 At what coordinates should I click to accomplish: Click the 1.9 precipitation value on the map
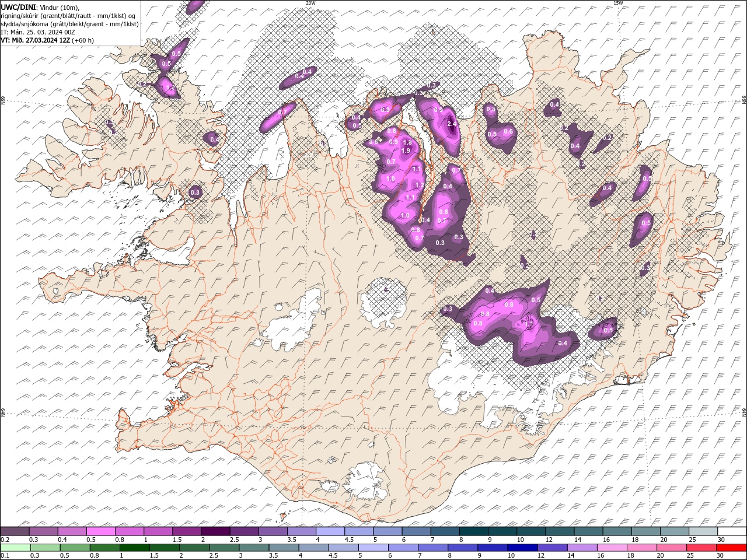pyautogui.click(x=406, y=150)
